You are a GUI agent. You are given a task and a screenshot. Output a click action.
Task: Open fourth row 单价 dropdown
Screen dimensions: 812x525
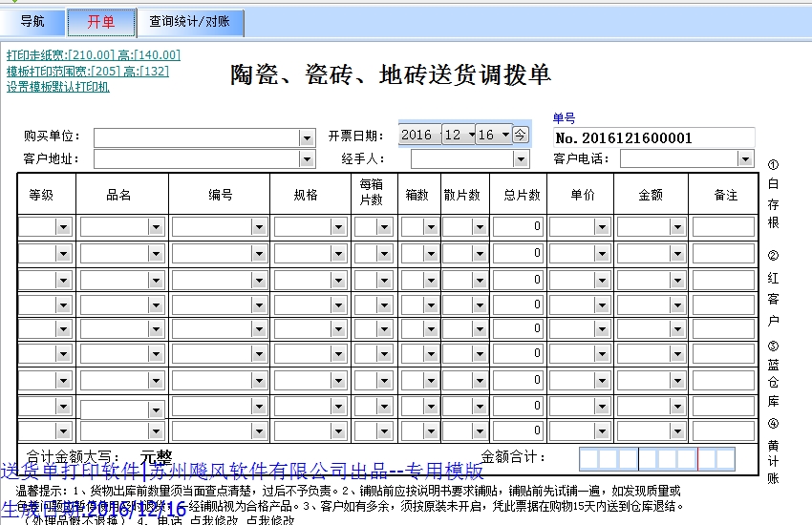602,305
